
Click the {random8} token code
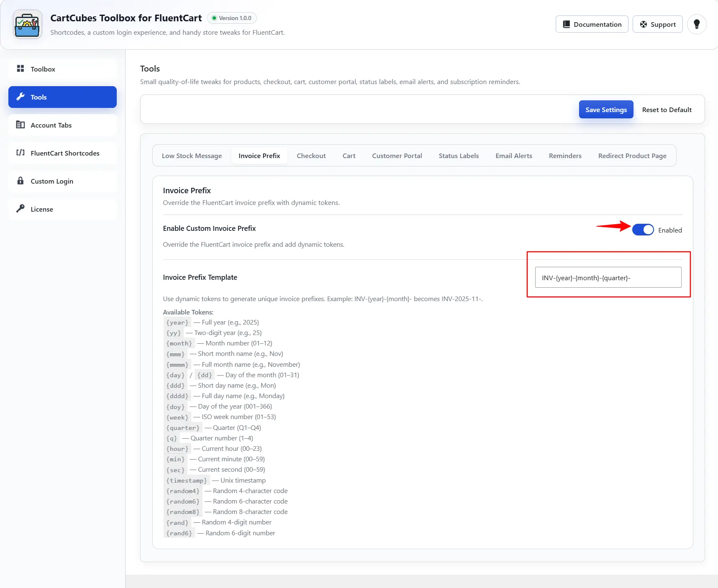click(183, 512)
